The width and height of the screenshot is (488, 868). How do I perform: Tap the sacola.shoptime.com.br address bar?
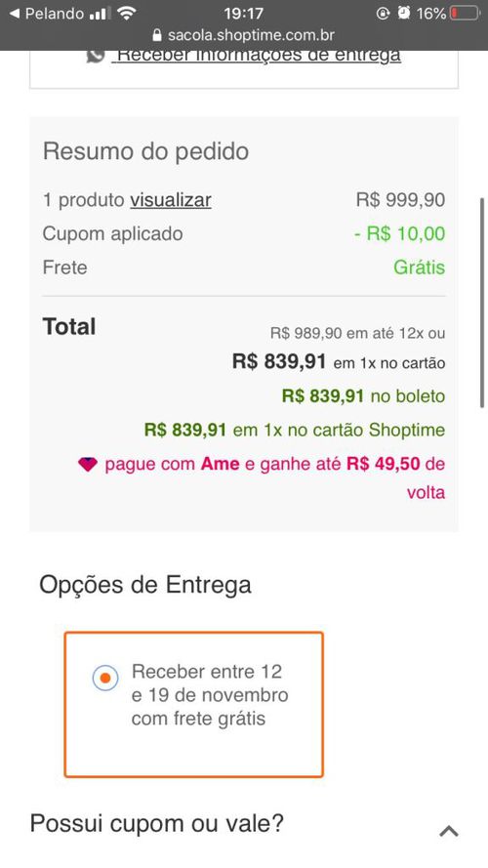pyautogui.click(x=243, y=36)
